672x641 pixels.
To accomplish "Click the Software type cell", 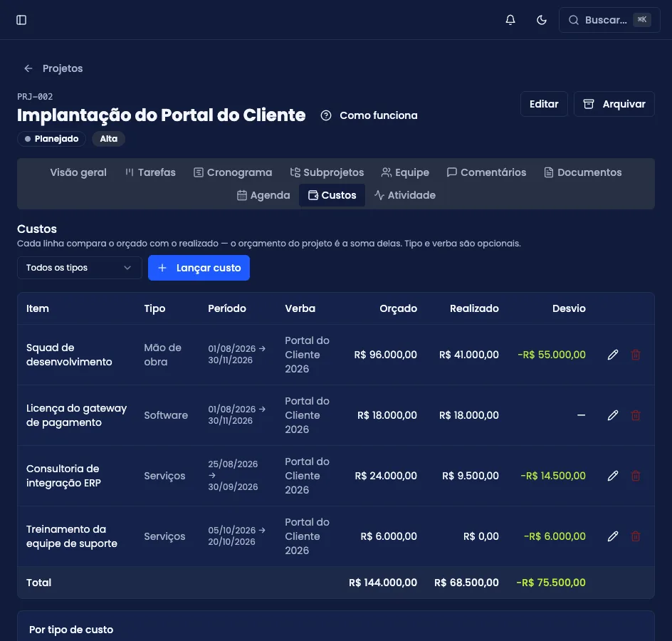I will tap(166, 415).
